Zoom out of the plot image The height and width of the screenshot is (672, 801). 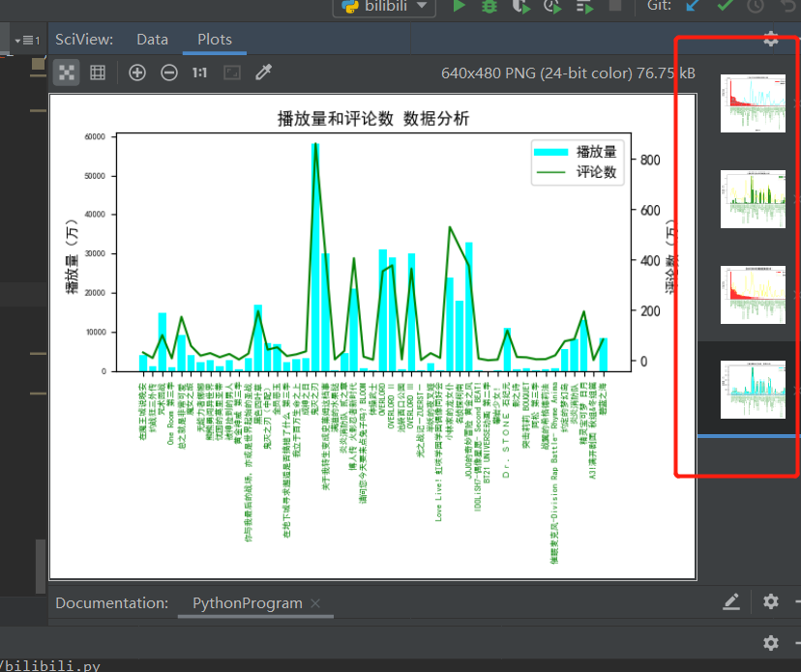[x=169, y=73]
